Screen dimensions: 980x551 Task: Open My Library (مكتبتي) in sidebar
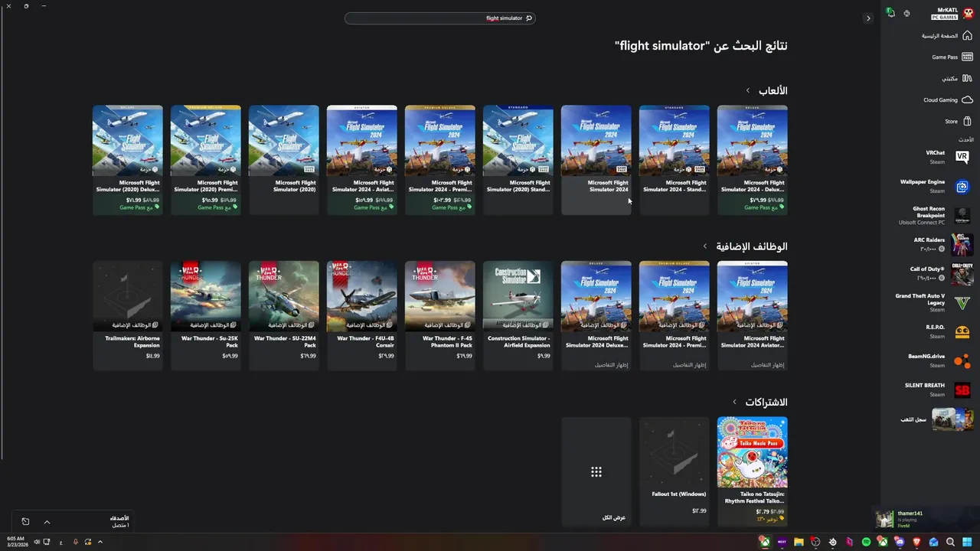coord(957,78)
